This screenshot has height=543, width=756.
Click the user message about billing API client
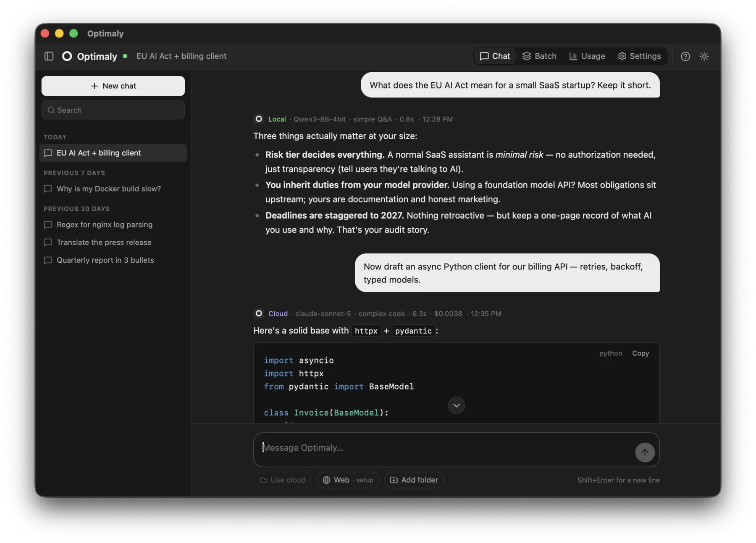(x=507, y=273)
